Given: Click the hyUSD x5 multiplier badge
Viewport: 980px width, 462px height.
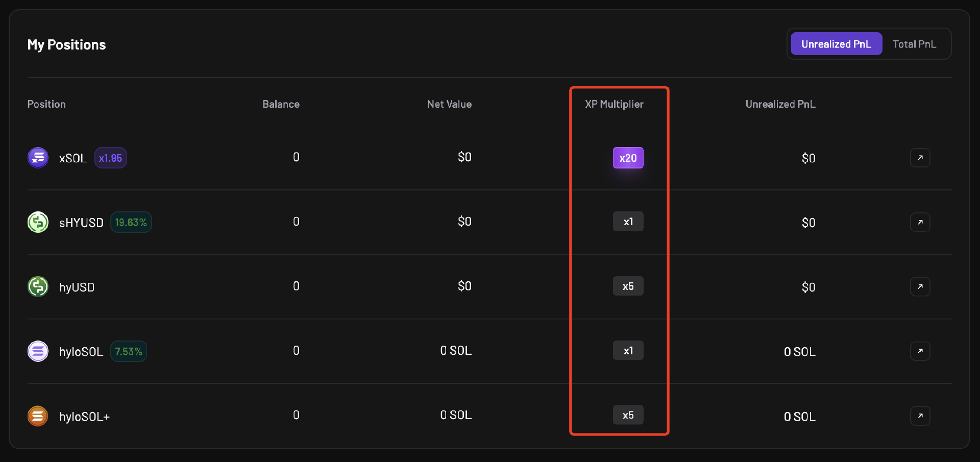Looking at the screenshot, I should 628,286.
